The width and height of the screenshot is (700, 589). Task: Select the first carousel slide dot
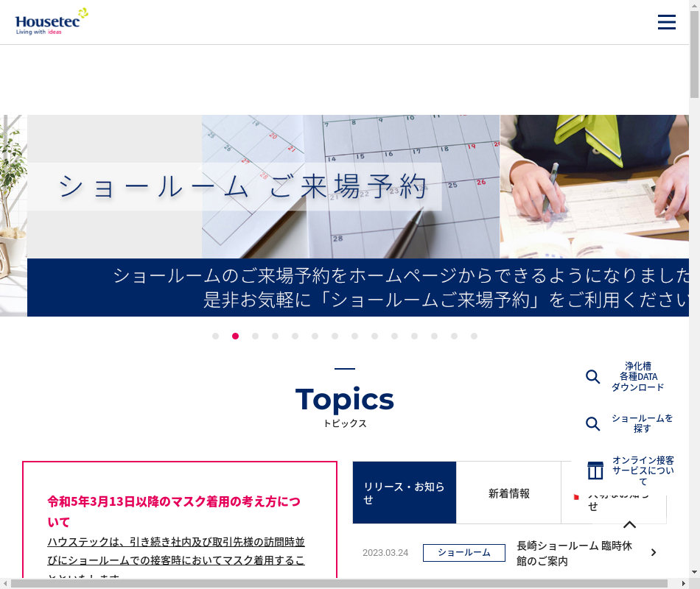click(x=215, y=336)
